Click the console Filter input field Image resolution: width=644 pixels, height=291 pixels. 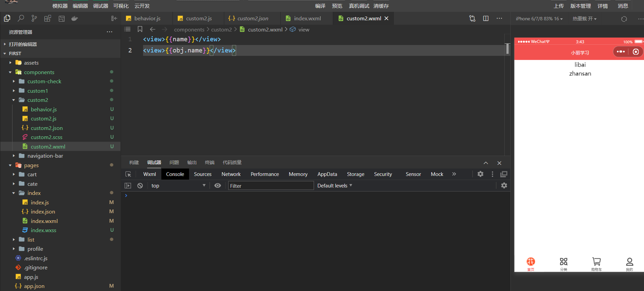(x=271, y=185)
